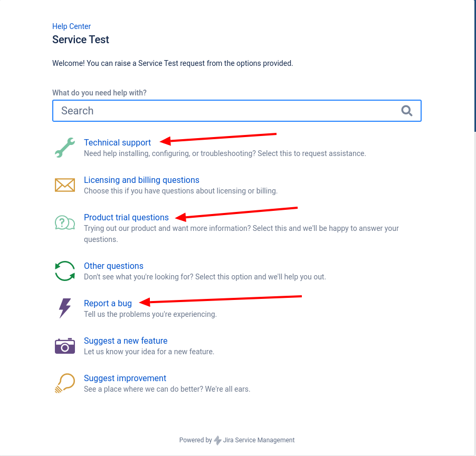Click the lightning bolt Report a bug icon
Viewport: 476px width, 456px height.
pos(65,308)
